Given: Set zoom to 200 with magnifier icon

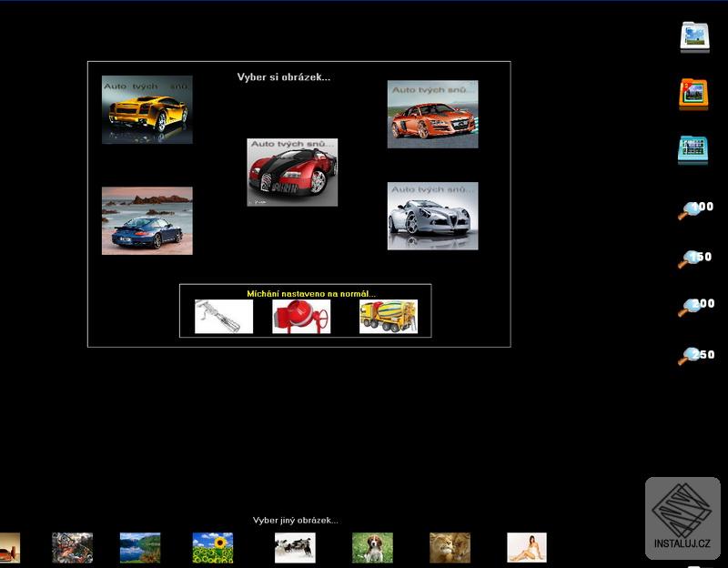Looking at the screenshot, I should [695, 307].
